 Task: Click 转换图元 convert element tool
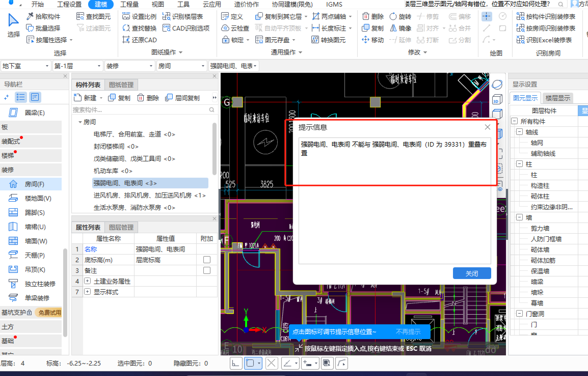(328, 40)
